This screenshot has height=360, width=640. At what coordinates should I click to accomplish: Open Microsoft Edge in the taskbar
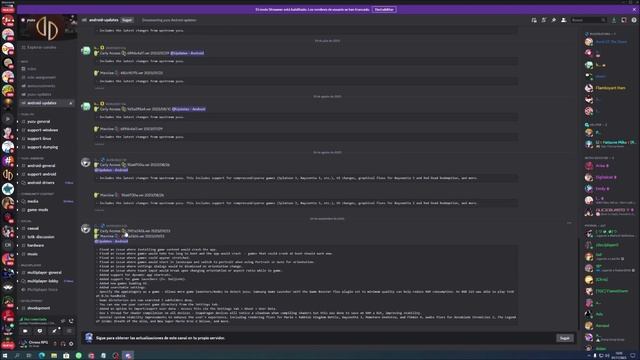(x=42, y=356)
